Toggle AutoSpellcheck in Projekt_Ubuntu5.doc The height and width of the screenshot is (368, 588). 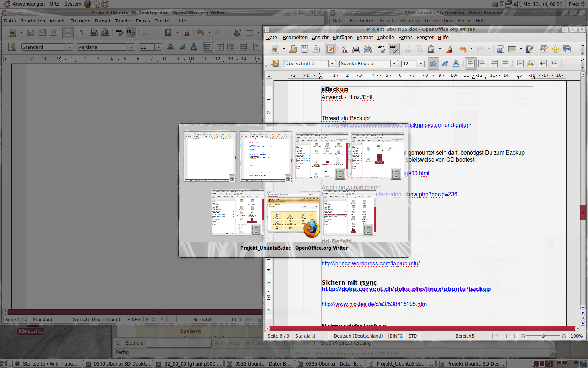pos(393,49)
